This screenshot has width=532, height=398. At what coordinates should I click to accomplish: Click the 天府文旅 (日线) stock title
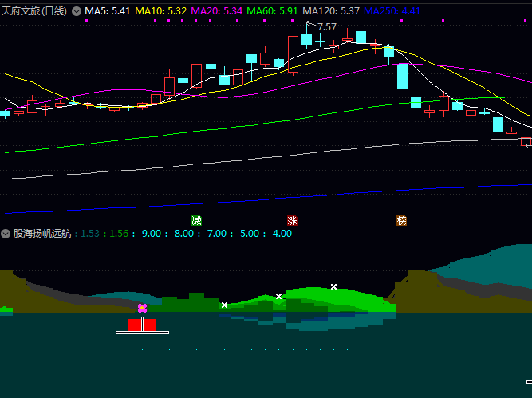tap(35, 11)
